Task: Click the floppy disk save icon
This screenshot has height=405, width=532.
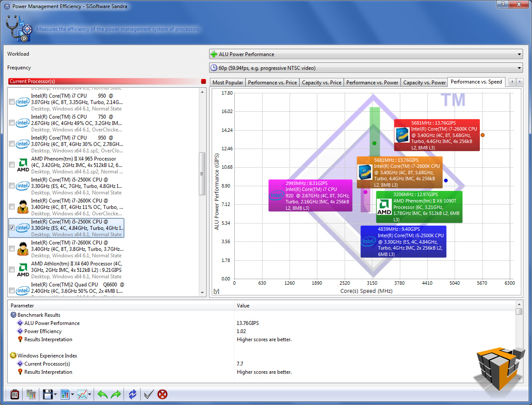Action: pos(47,394)
